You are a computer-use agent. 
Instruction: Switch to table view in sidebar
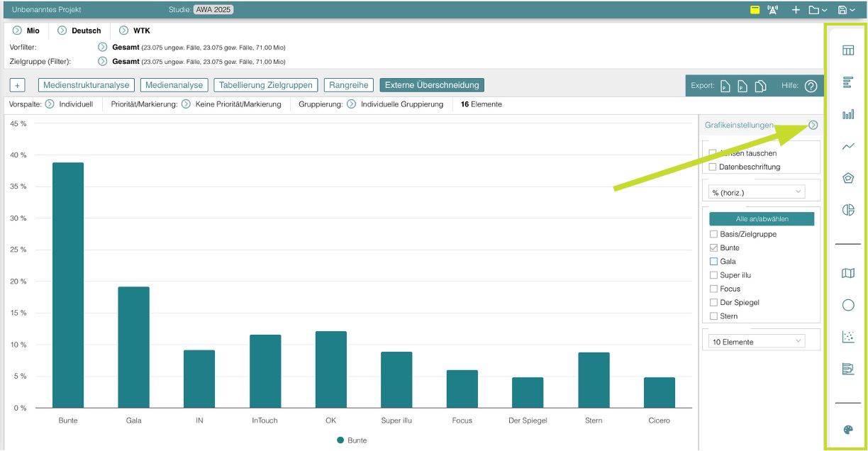[x=847, y=50]
